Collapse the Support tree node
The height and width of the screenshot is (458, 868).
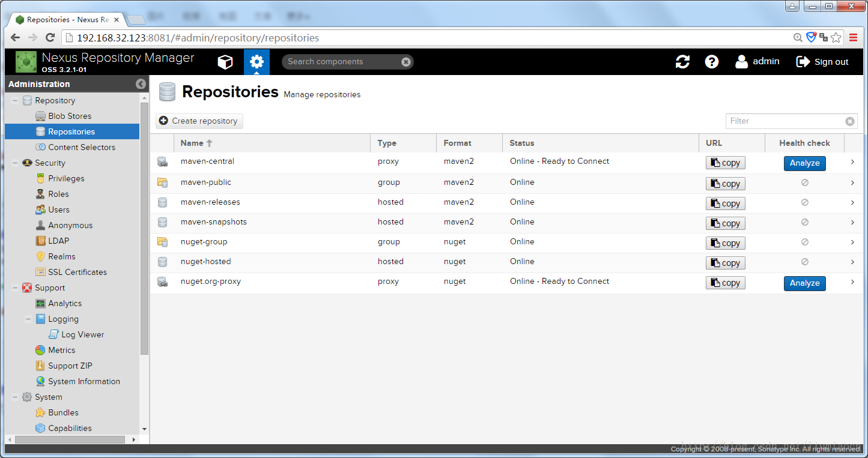(x=15, y=288)
